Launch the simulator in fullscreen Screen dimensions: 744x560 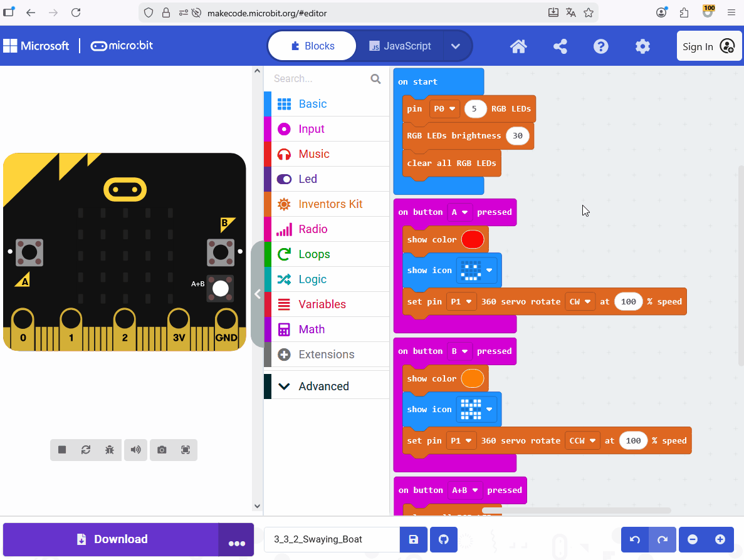[x=186, y=450]
